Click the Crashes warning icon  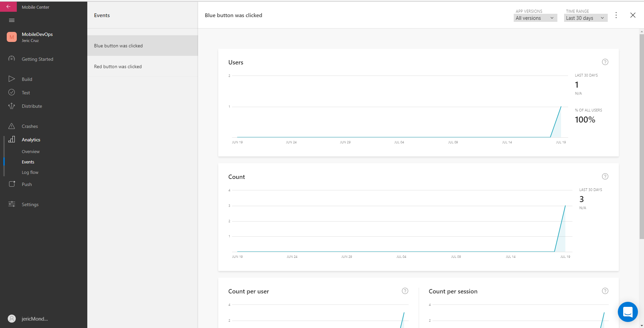12,126
